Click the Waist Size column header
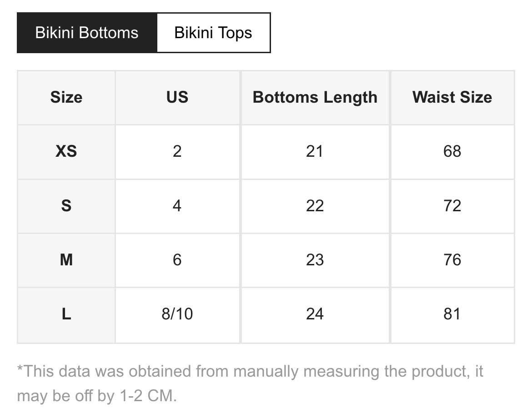 (x=452, y=97)
